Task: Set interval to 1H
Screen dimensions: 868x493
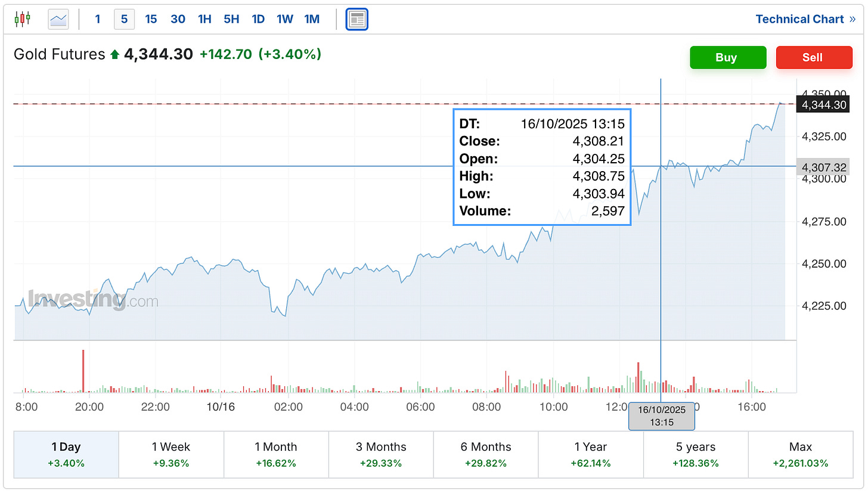Action: [204, 19]
